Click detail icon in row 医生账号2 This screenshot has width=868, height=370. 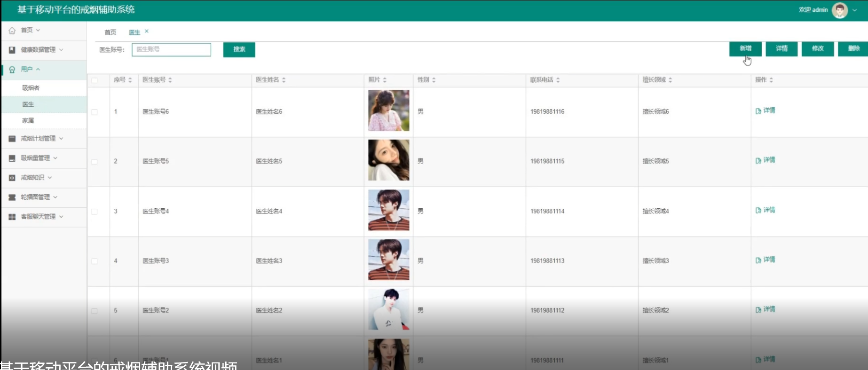point(758,310)
